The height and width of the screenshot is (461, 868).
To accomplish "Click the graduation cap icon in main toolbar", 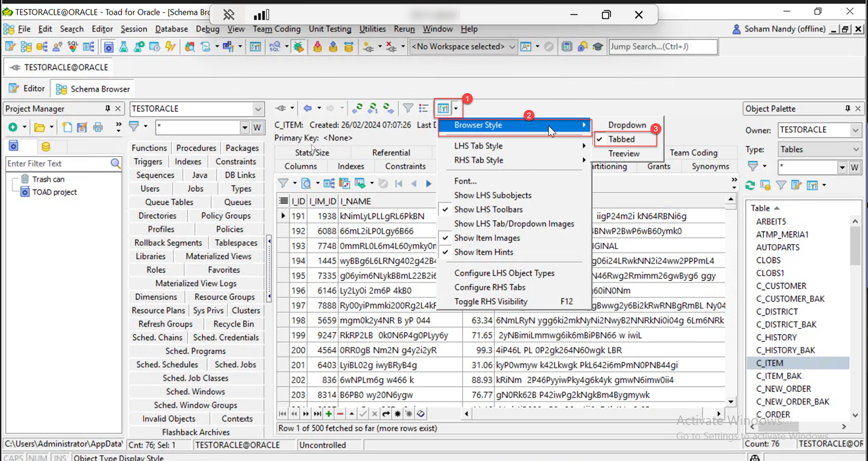I will tap(598, 47).
